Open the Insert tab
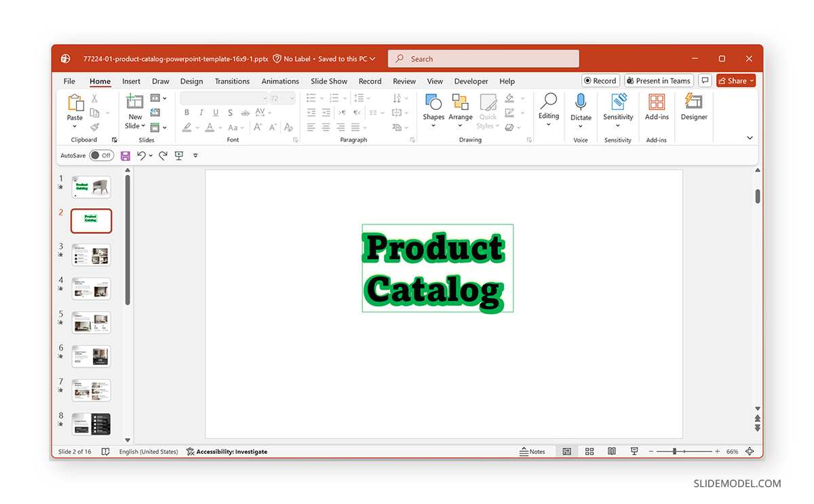814x504 pixels. click(131, 81)
